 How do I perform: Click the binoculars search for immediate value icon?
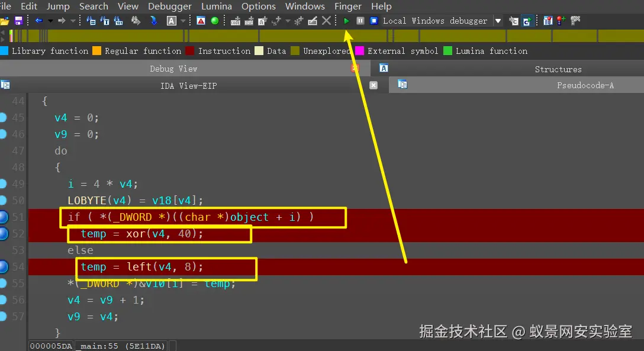pyautogui.click(x=91, y=21)
